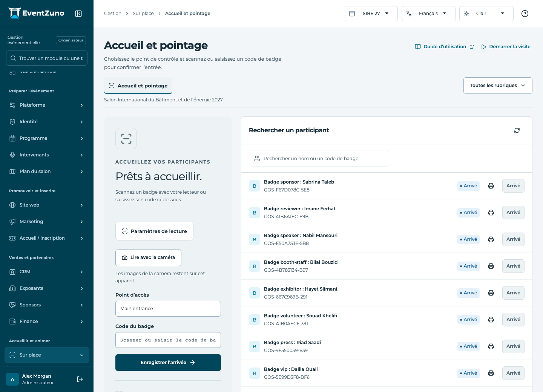Open the Toutes les rubriques dropdown

(x=498, y=86)
